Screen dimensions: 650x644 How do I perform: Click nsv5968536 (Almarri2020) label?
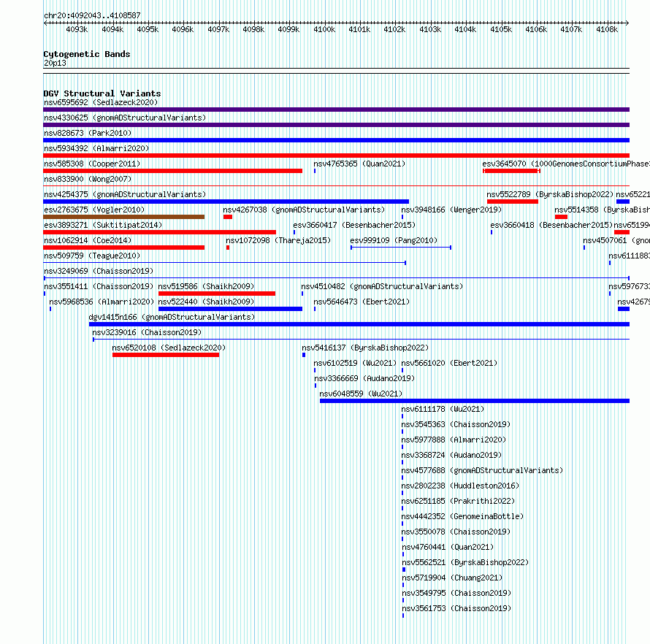102,302
